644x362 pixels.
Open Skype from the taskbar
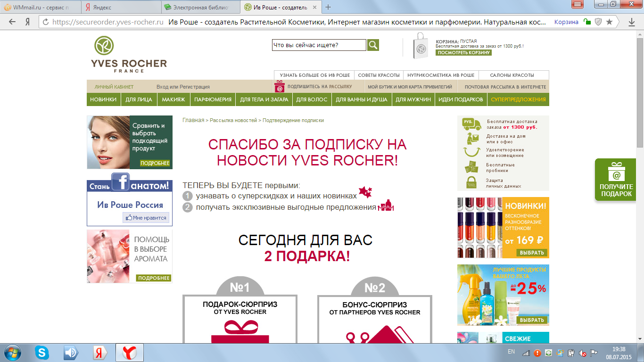pos(42,353)
